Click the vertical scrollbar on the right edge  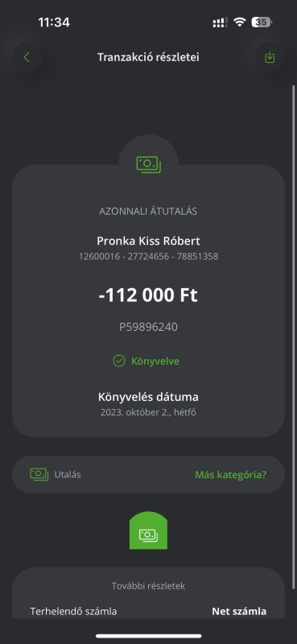pos(293,336)
